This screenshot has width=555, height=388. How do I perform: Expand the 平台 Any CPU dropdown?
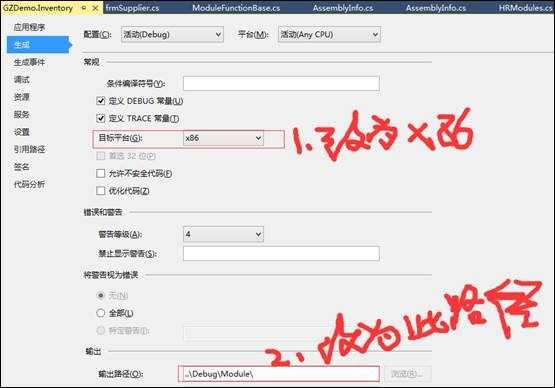(x=329, y=34)
